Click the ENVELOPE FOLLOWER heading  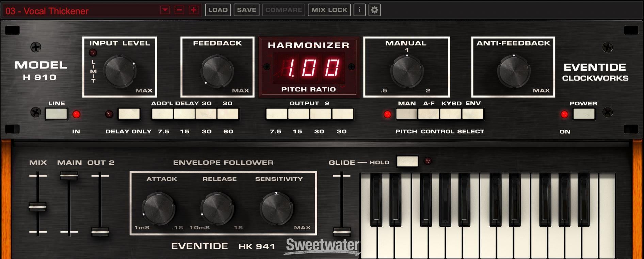pos(223,162)
